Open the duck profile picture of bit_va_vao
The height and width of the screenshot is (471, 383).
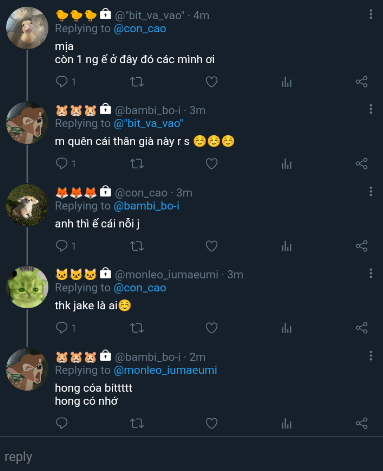tap(27, 28)
